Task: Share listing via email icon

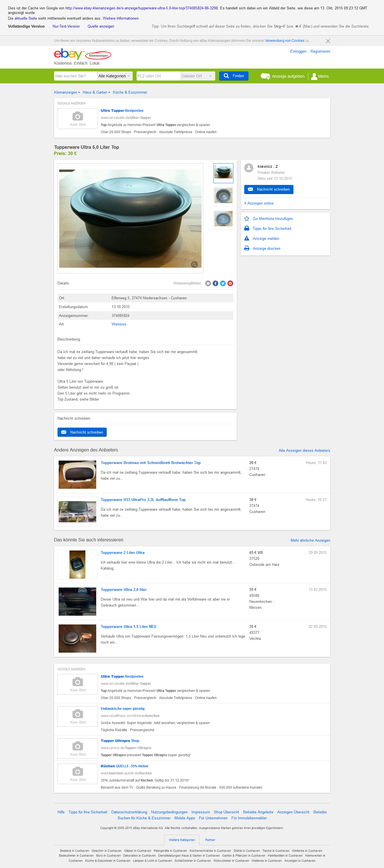Action: tap(208, 283)
